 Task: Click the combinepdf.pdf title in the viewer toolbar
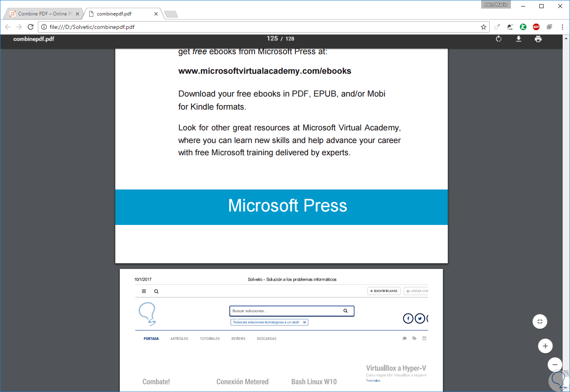(34, 39)
